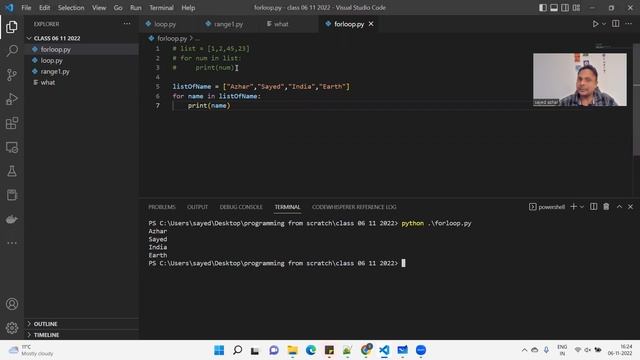Toggle bottom panel visibility
Image resolution: width=640 pixels, height=360 pixels.
tap(554, 8)
